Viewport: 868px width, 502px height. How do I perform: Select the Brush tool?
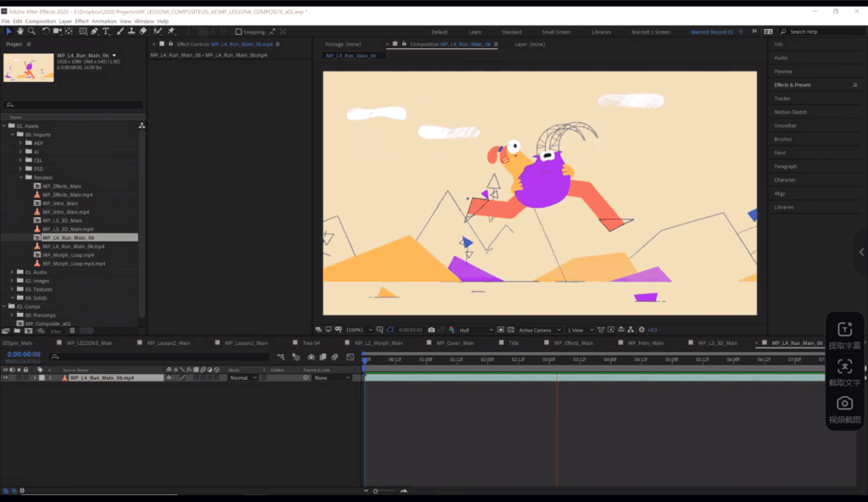coord(120,31)
